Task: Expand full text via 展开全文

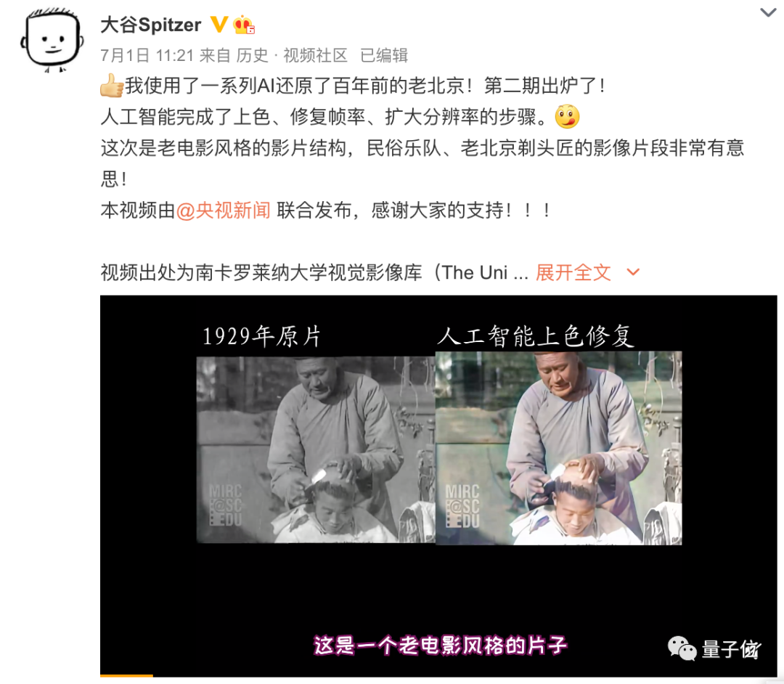Action: (573, 272)
